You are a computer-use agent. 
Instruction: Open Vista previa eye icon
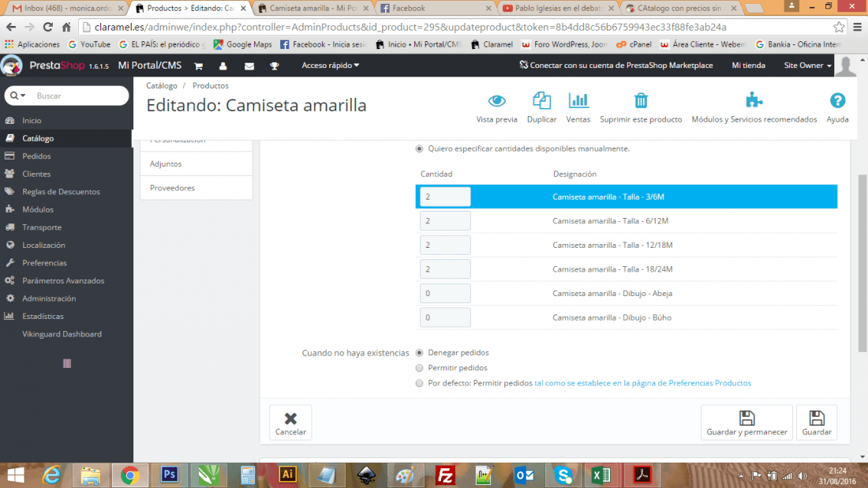[x=496, y=101]
